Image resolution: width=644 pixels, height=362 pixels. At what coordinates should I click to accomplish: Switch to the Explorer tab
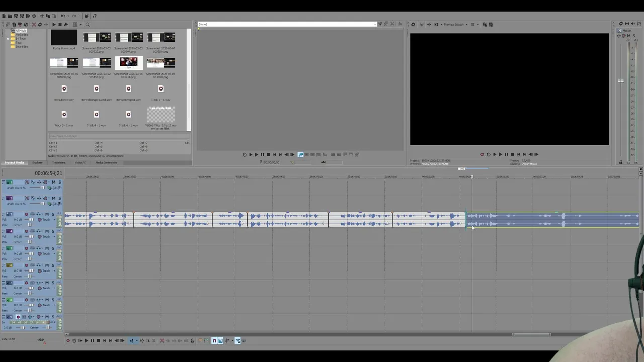37,163
